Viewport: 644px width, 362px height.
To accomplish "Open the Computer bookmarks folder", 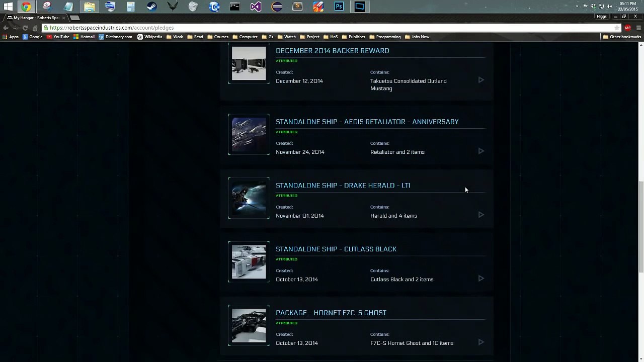I will [245, 37].
